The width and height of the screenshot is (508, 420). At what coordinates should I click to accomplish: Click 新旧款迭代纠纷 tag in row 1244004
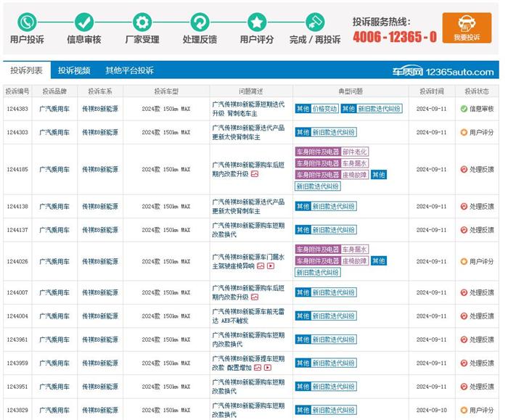tap(333, 316)
